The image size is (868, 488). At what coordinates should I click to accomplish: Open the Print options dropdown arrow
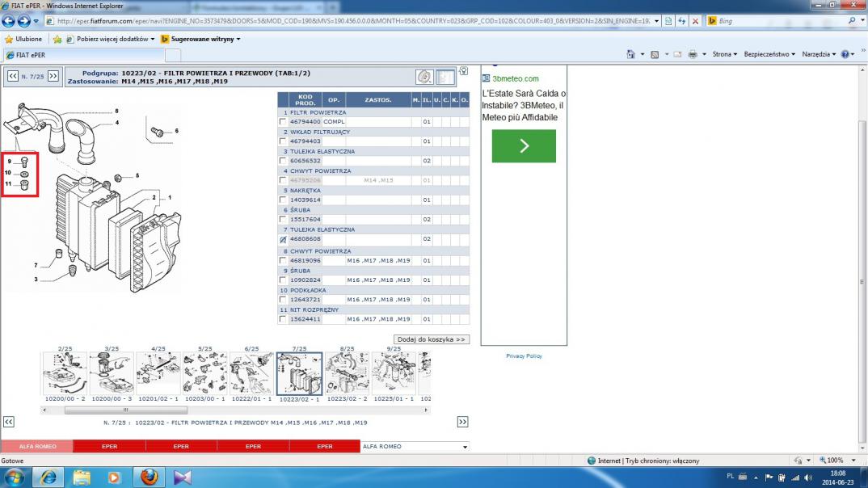[704, 54]
